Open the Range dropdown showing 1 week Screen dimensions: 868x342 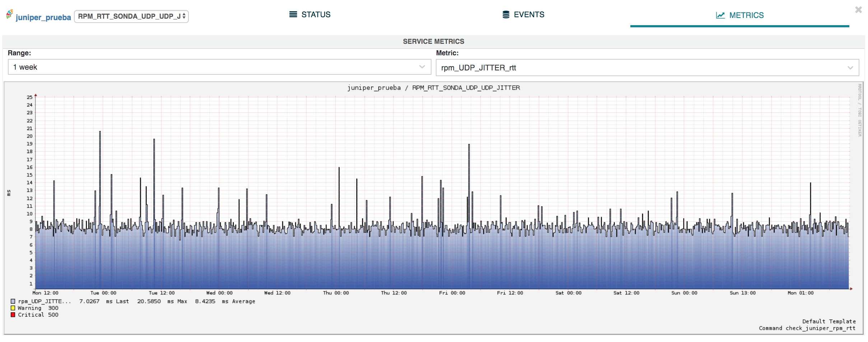[x=219, y=67]
